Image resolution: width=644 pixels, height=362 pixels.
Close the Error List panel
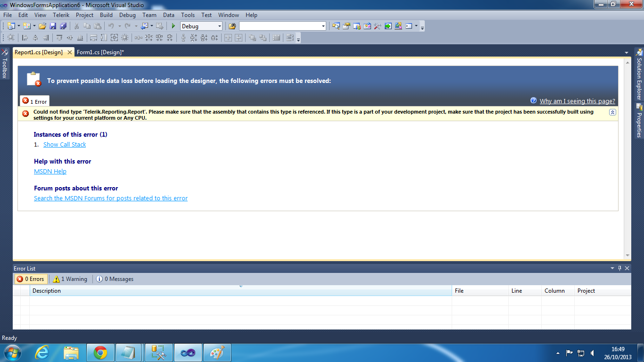(627, 268)
